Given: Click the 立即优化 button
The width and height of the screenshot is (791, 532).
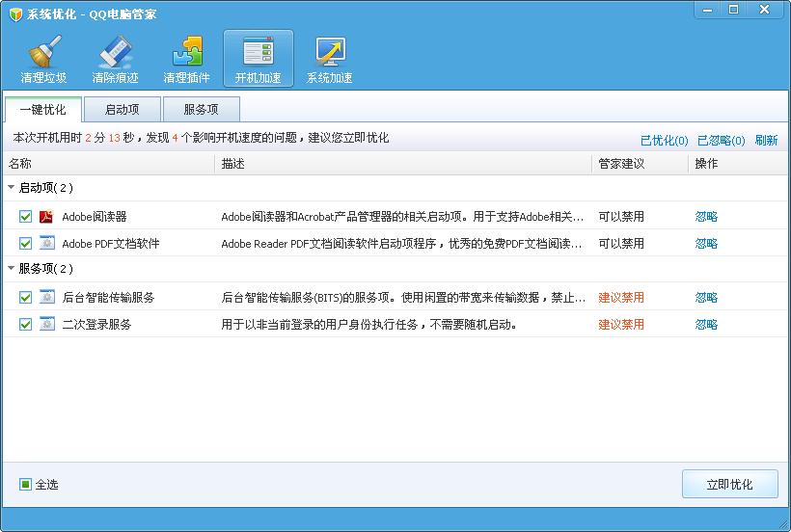Looking at the screenshot, I should point(729,484).
